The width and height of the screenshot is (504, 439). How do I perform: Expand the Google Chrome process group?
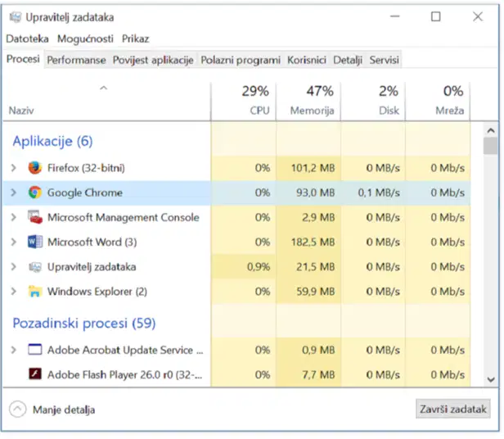pos(13,192)
